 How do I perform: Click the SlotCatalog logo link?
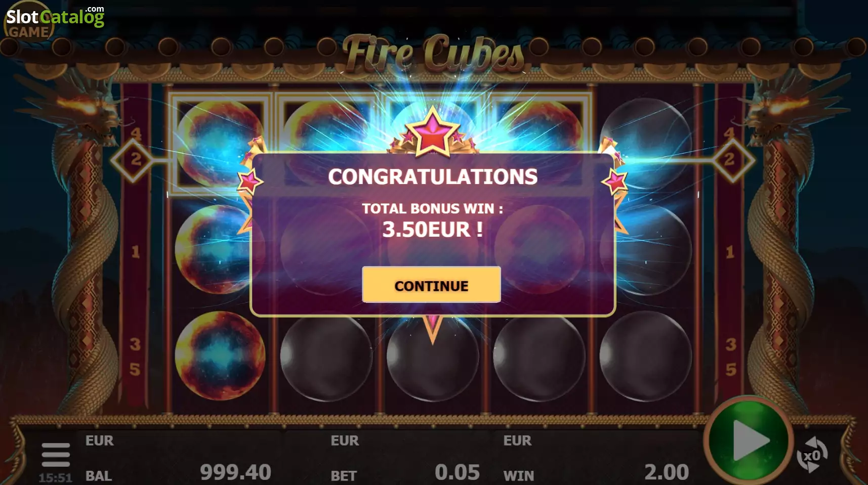(55, 18)
